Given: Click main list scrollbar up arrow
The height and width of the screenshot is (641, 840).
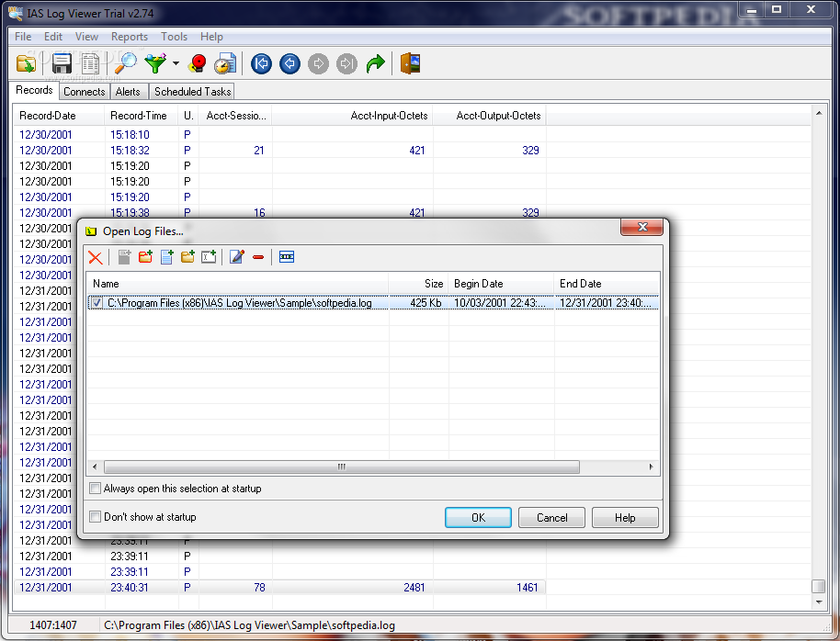Looking at the screenshot, I should (819, 113).
